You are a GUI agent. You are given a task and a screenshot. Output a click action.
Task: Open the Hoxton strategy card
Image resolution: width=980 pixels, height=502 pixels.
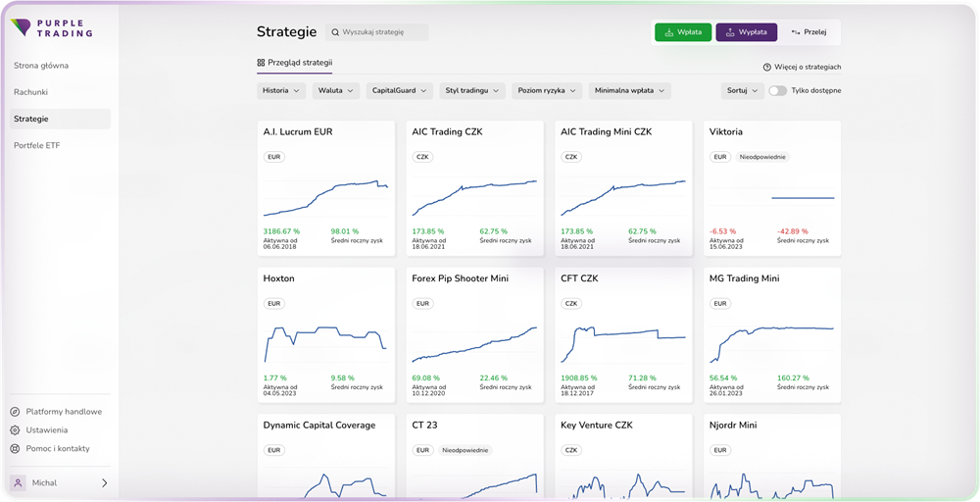click(326, 335)
